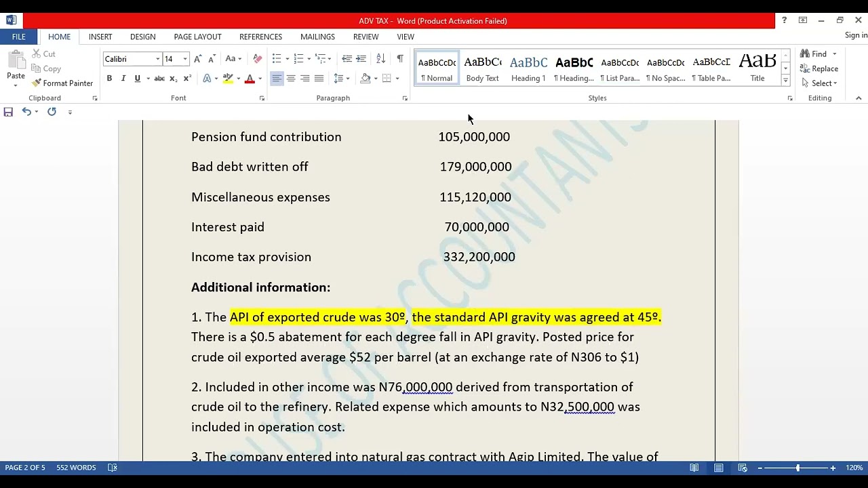Click the 120% zoom level
Screen dimensions: 868x488
(x=854, y=468)
